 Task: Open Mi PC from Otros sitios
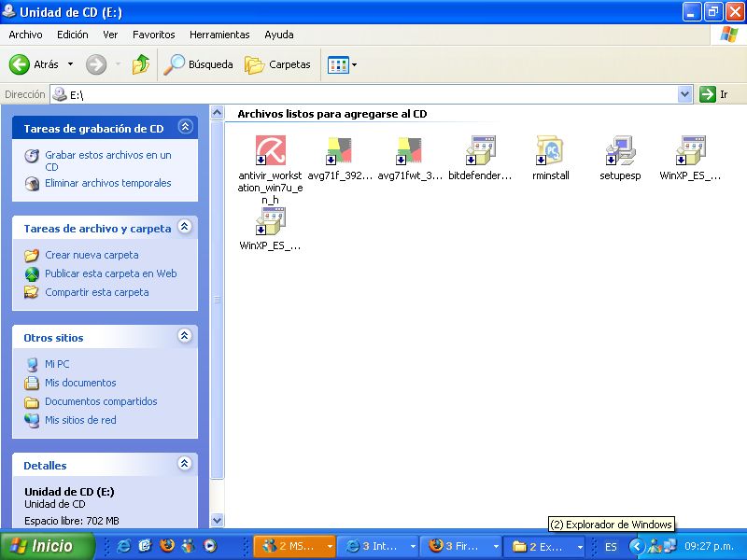click(57, 364)
